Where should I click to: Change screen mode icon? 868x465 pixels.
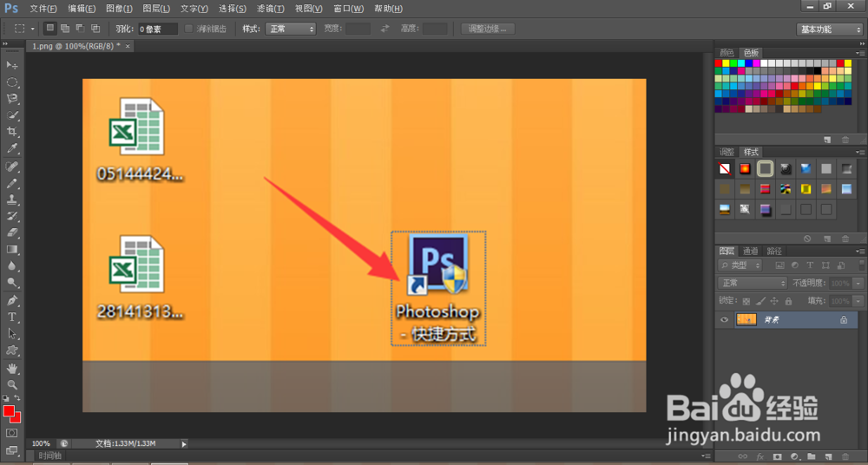11,450
